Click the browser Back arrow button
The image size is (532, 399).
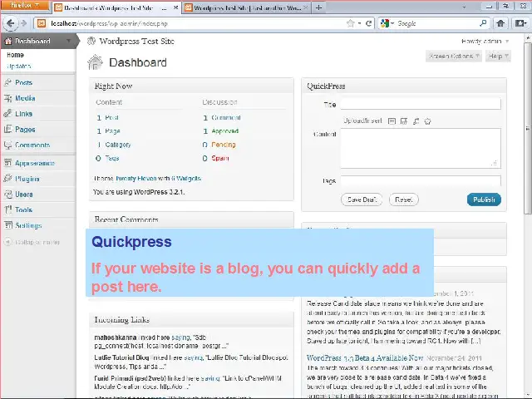(11, 23)
